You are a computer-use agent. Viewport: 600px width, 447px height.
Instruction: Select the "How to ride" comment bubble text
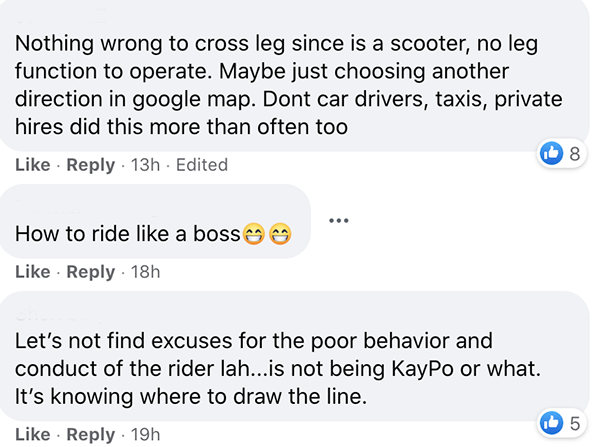(x=153, y=234)
